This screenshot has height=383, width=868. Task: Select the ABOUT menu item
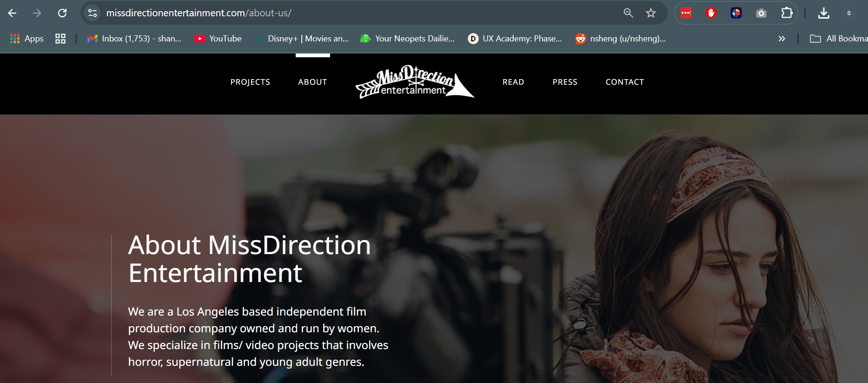(313, 82)
